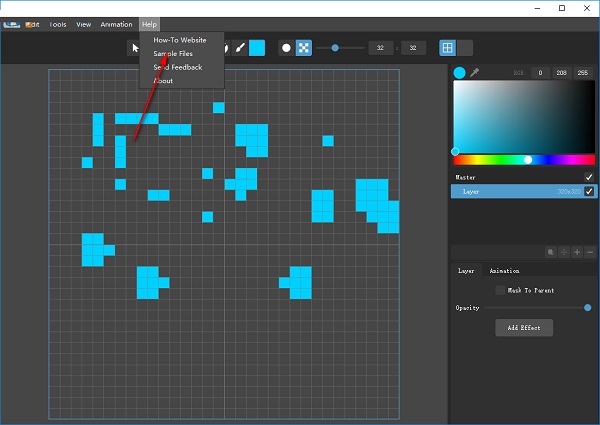Open the View menu
The height and width of the screenshot is (425, 600).
(83, 23)
